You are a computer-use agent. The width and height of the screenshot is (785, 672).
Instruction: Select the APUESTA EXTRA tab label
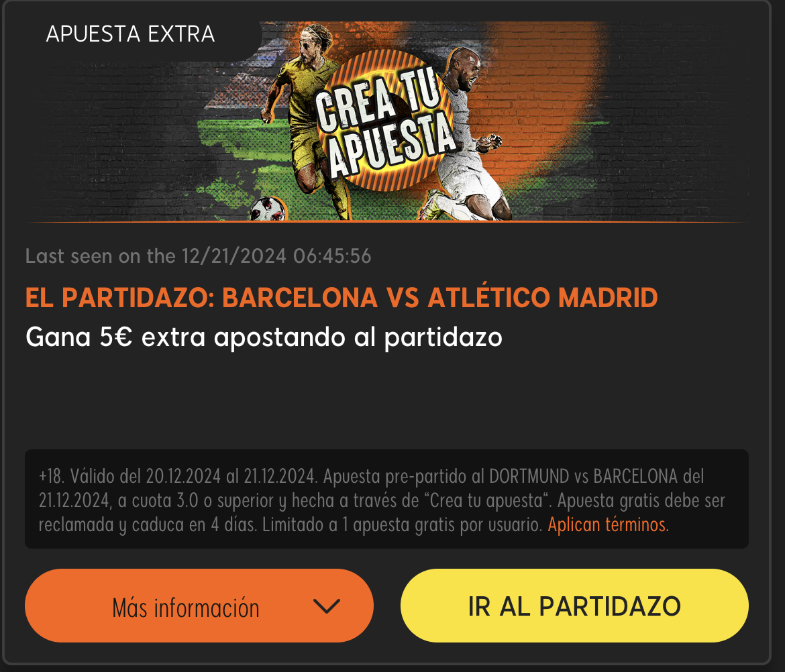[130, 34]
